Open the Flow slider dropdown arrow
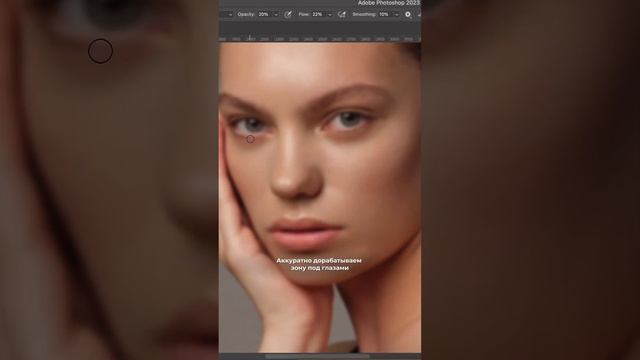 [330, 15]
